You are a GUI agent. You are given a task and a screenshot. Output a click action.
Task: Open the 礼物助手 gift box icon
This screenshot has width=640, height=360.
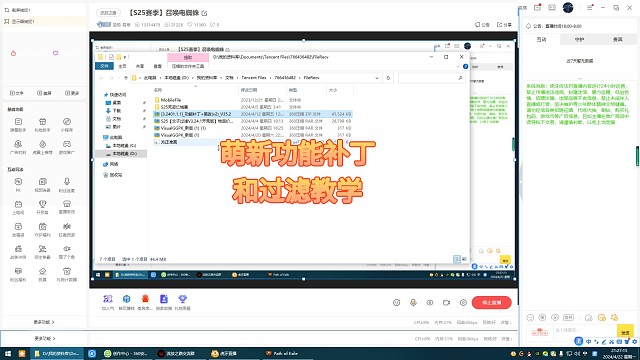click(x=42, y=122)
